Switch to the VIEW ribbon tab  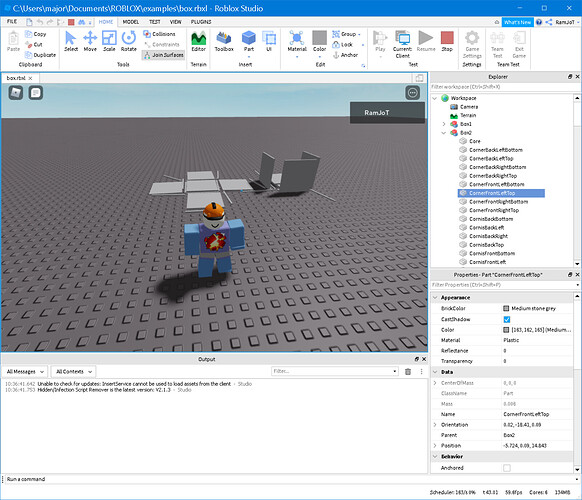click(176, 22)
